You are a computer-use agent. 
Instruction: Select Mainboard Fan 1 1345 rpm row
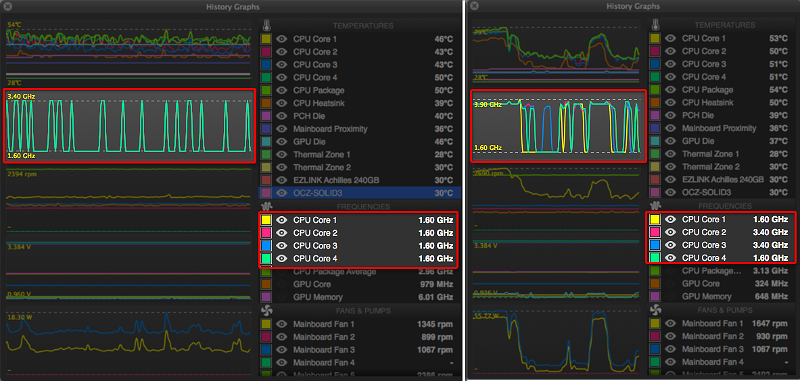click(359, 324)
